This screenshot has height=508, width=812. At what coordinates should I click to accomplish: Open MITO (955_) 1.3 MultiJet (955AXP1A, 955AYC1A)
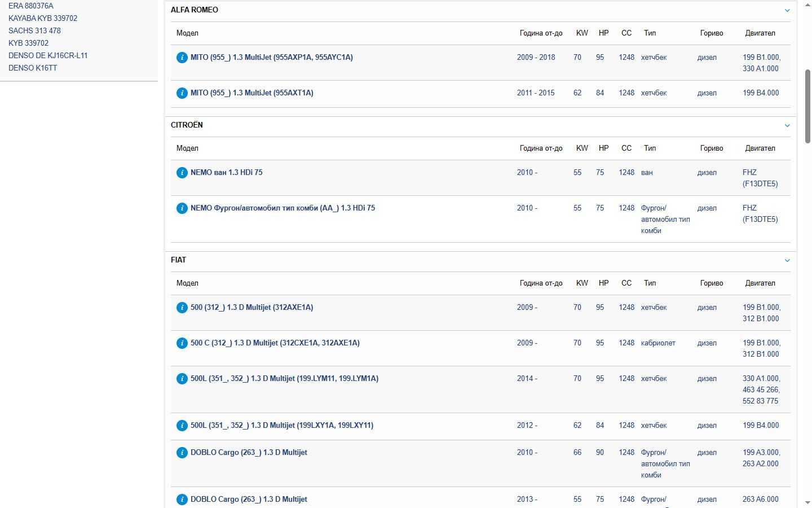pyautogui.click(x=272, y=57)
